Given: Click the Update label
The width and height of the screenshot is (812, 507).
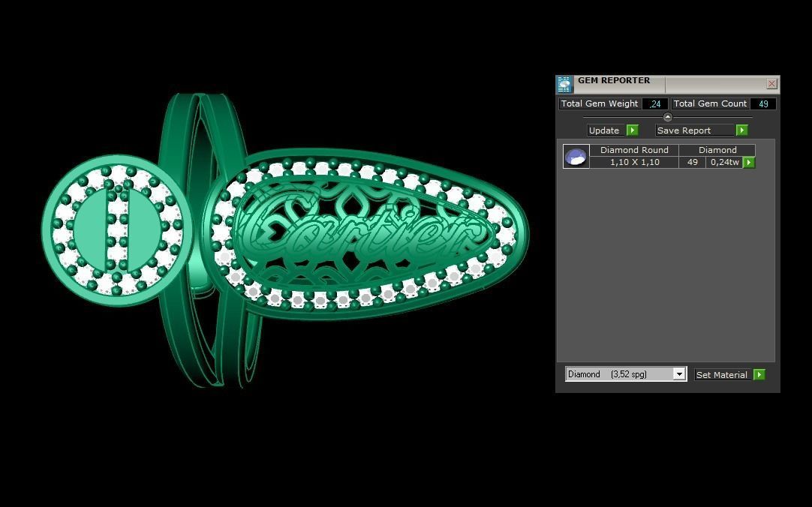Looking at the screenshot, I should click(606, 130).
